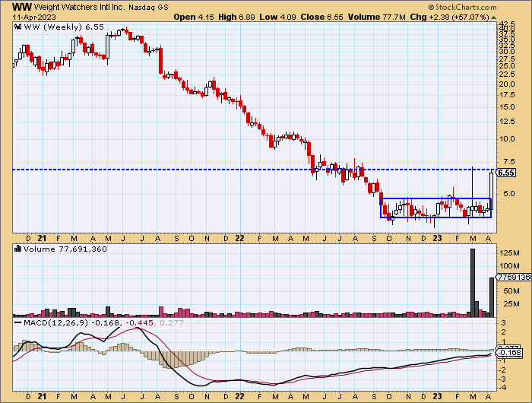The image size is (532, 403).
Task: Click the Volume 77,691,360 panel label
Action: tap(65, 249)
